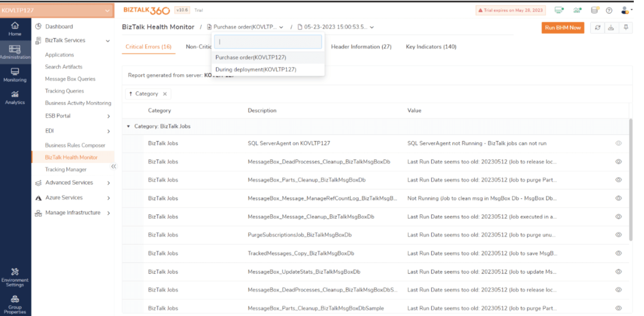Open the help question mark icon
This screenshot has height=316, width=644.
click(x=609, y=10)
